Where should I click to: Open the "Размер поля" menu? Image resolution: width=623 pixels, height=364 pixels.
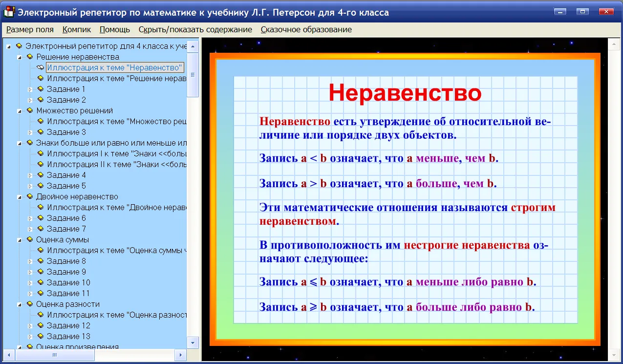[30, 29]
